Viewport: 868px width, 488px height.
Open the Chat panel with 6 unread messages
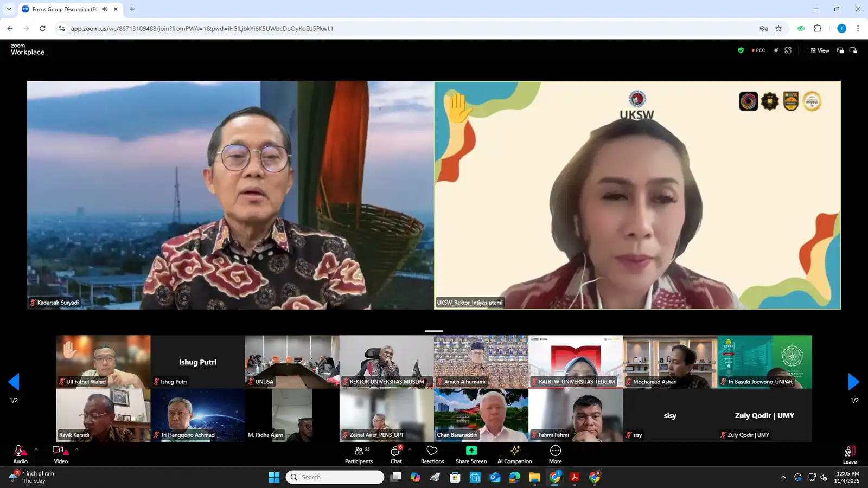[x=395, y=454]
